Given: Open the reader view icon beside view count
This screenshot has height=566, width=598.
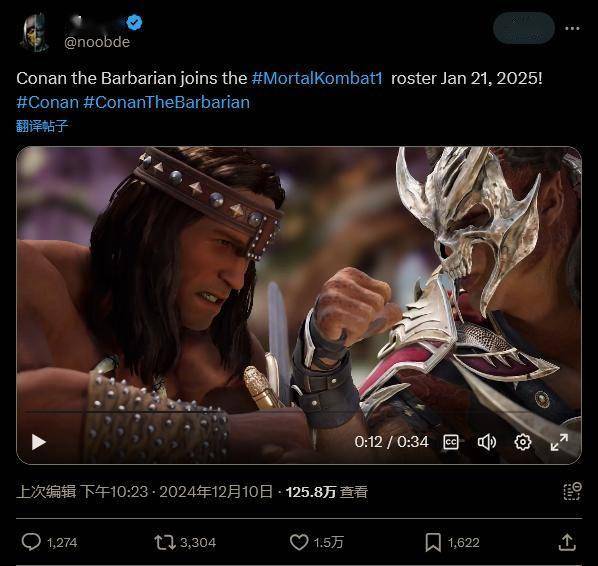Looking at the screenshot, I should tap(572, 491).
